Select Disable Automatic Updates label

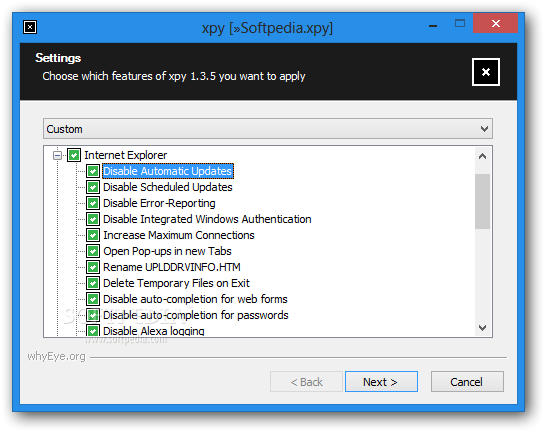point(168,171)
